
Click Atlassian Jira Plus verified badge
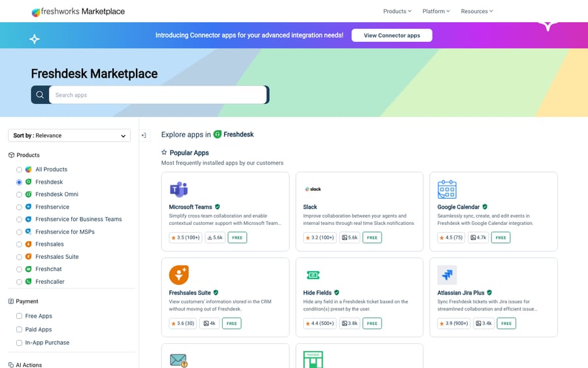[x=489, y=293]
